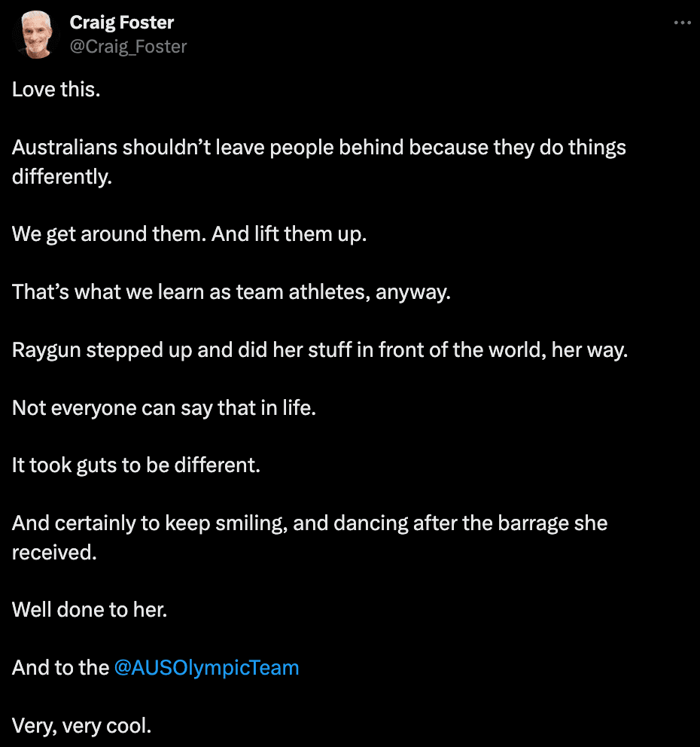Click the "And to the" text before the mention
The image size is (700, 747).
coord(60,668)
